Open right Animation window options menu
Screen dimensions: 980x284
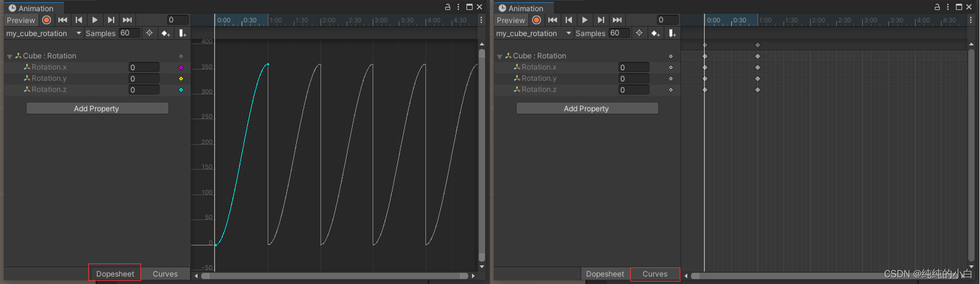[x=948, y=7]
